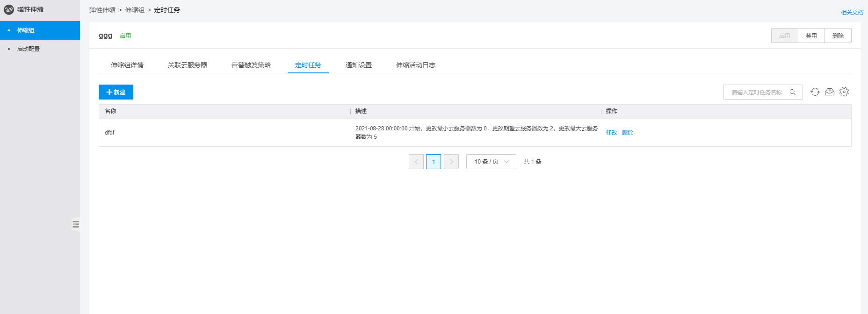868x314 pixels.
Task: Go to the previous page arrow
Action: pyautogui.click(x=416, y=162)
